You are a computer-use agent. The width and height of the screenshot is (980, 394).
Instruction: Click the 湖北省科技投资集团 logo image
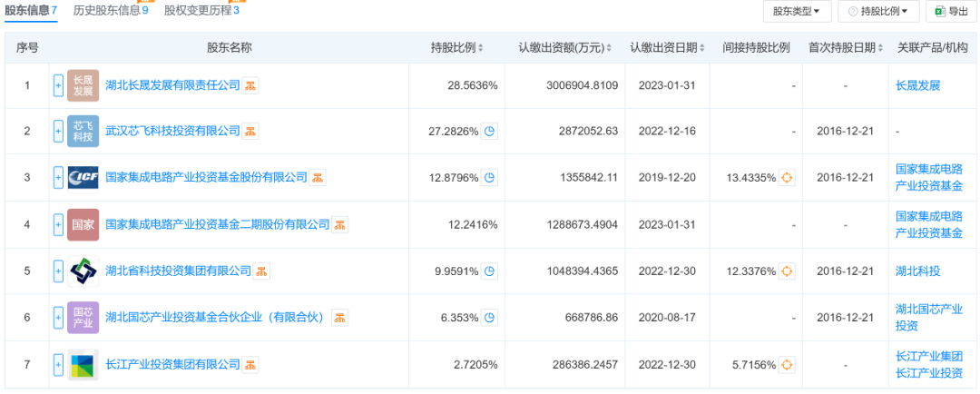click(83, 271)
